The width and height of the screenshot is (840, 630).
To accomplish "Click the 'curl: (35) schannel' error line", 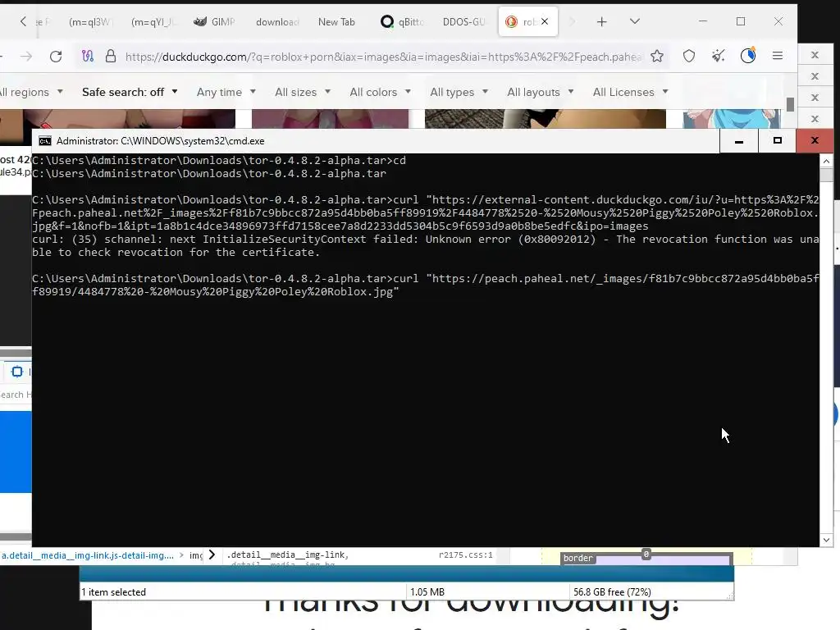I will 426,246.
